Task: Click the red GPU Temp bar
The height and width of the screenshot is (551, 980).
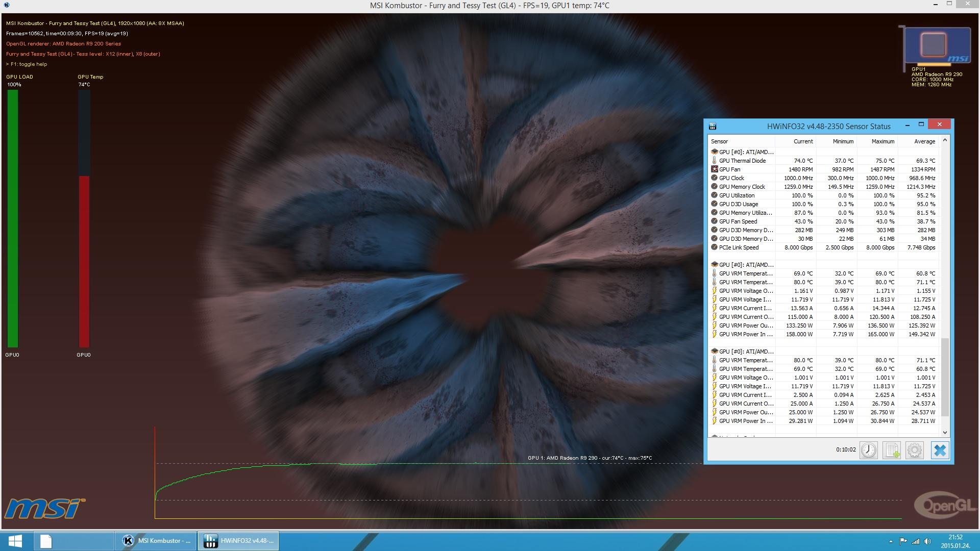Action: pos(84,261)
